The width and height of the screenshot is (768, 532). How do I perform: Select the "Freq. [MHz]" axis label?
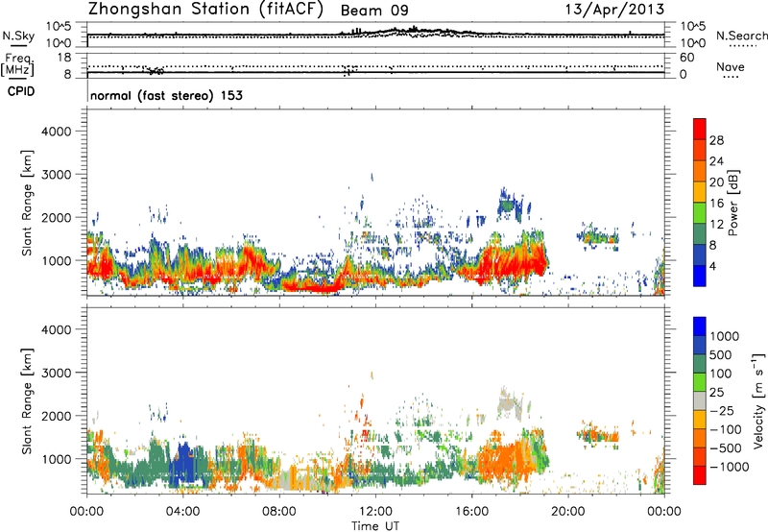(x=17, y=65)
